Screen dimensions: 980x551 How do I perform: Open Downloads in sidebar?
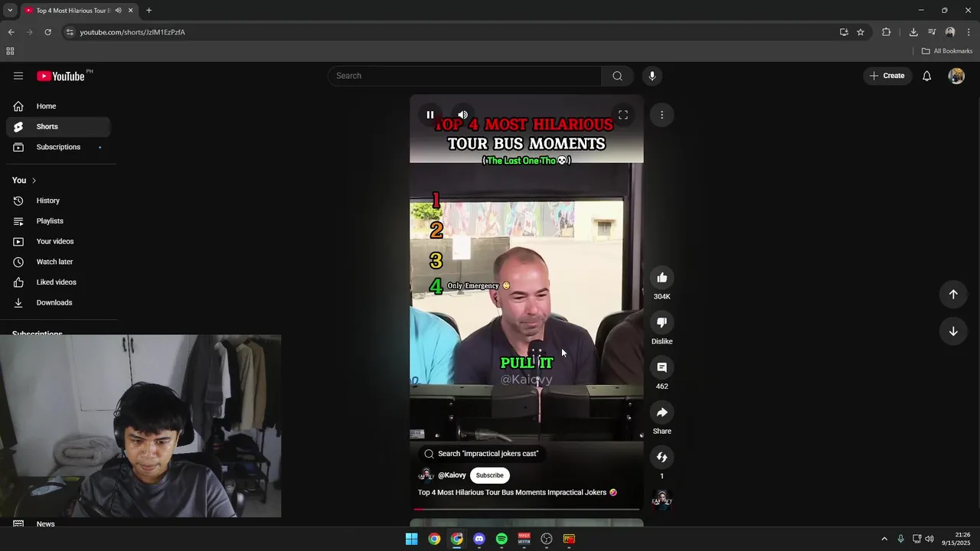point(58,302)
